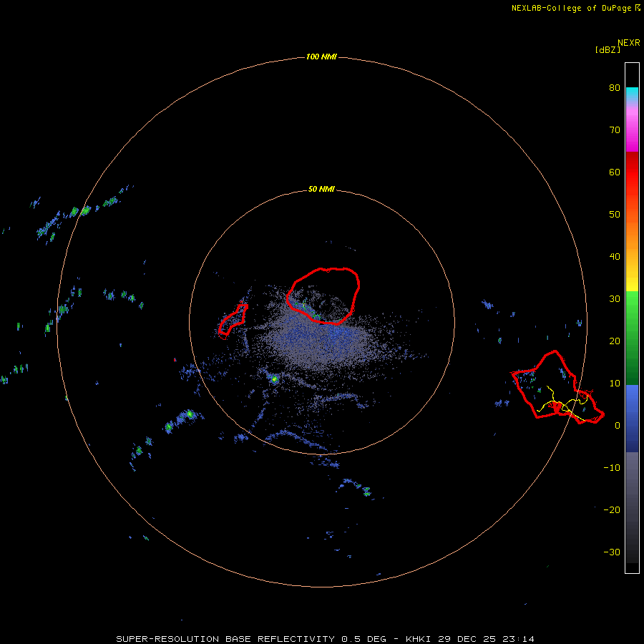Viewport: 644px width, 644px height.
Task: Click the red 60 dBZ colorbar segment
Action: click(x=632, y=172)
